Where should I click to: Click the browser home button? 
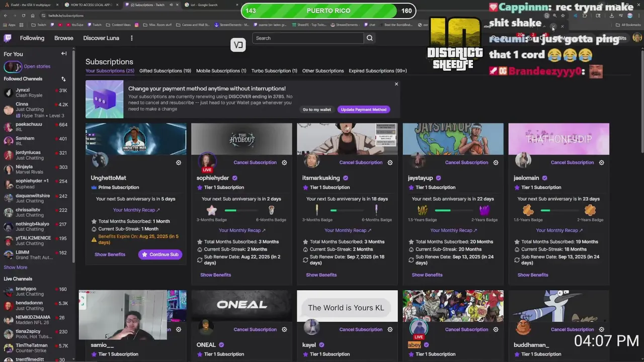tap(32, 16)
